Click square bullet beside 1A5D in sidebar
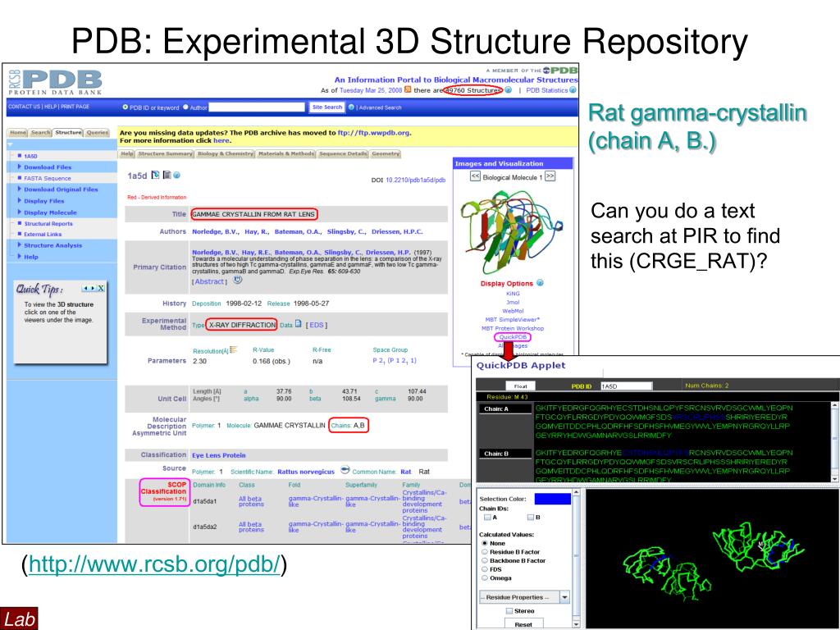 coord(20,156)
